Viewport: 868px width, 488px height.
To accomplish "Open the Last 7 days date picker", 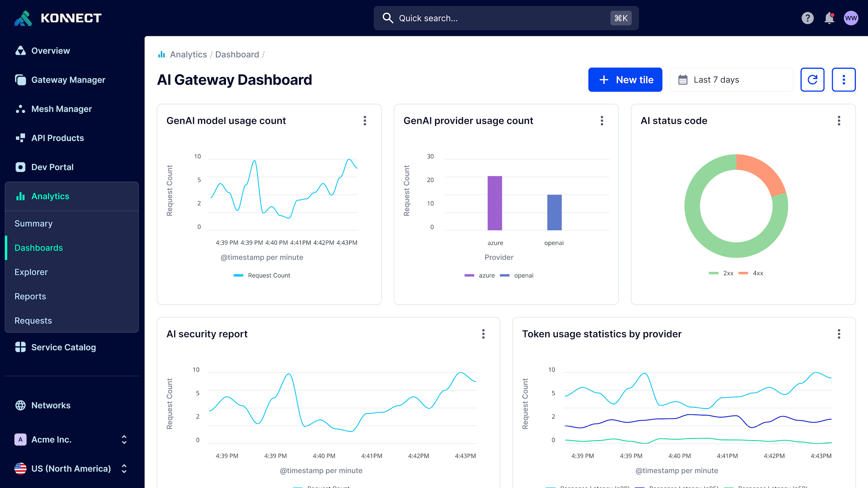I will (731, 80).
